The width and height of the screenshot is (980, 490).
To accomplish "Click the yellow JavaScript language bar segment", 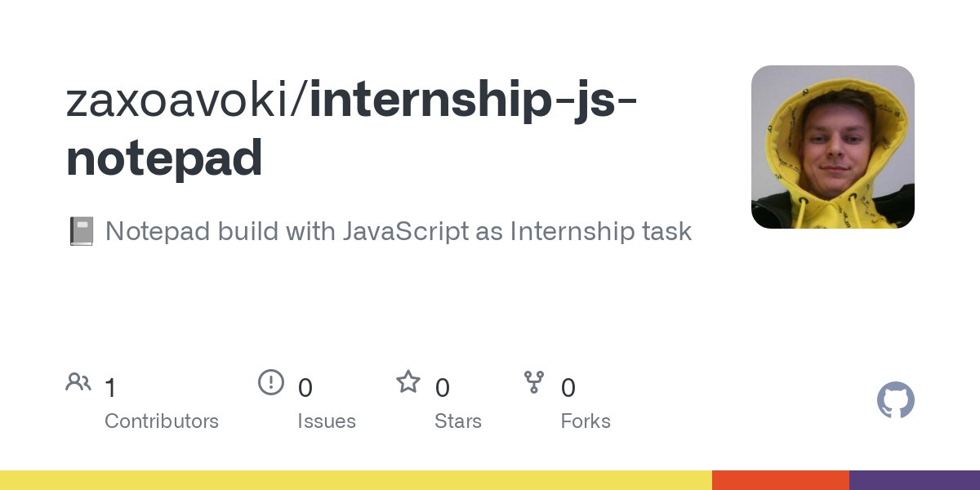I will 356,480.
